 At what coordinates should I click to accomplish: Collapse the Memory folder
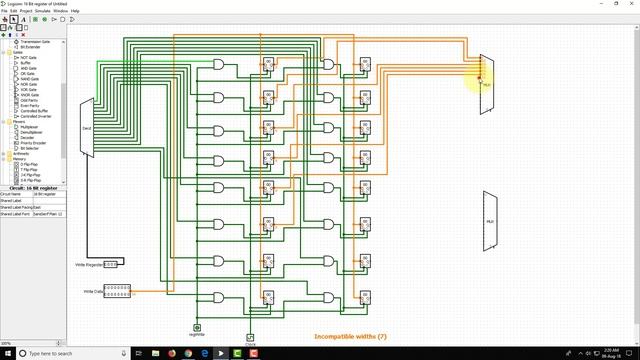[3, 159]
